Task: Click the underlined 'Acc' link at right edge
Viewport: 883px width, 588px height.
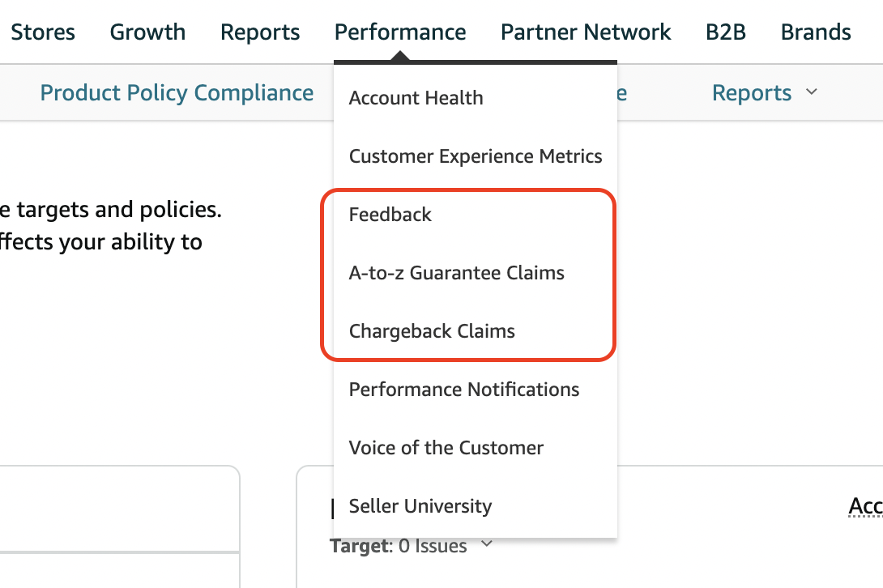Action: (x=865, y=507)
